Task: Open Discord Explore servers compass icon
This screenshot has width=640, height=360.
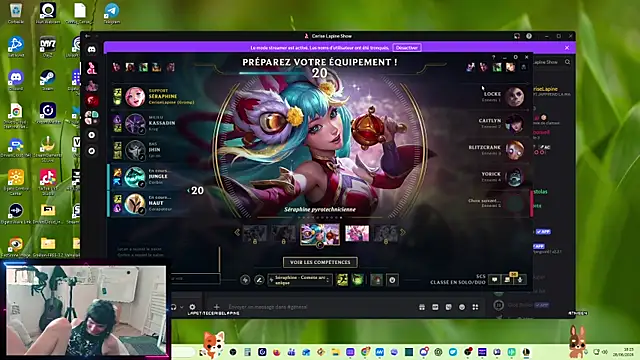Action: point(92,151)
